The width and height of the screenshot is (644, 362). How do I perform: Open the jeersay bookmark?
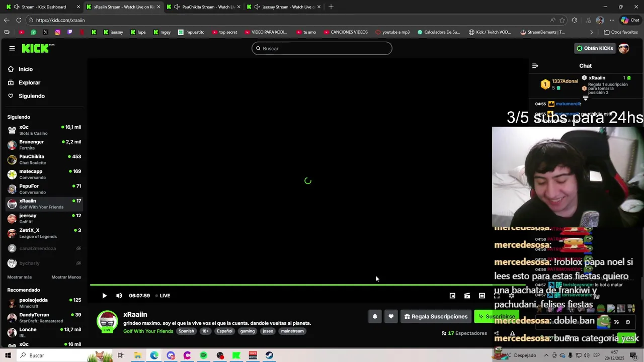coord(113,32)
